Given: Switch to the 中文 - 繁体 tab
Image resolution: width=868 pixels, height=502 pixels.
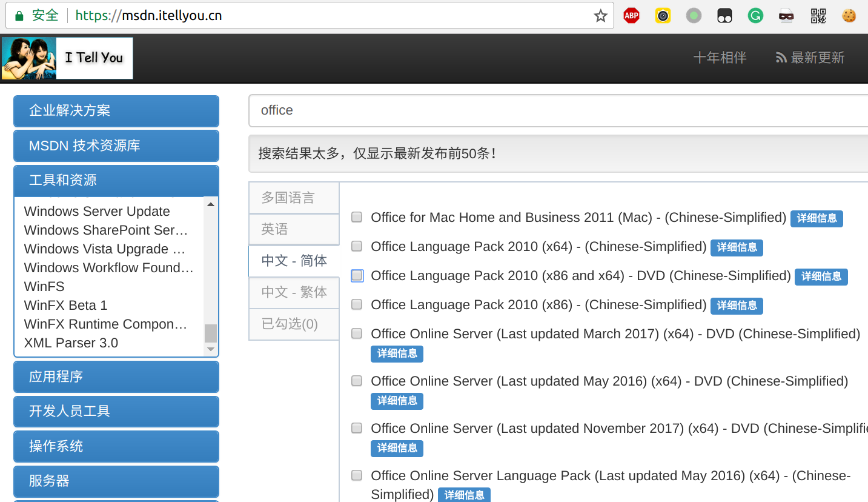Looking at the screenshot, I should [294, 292].
